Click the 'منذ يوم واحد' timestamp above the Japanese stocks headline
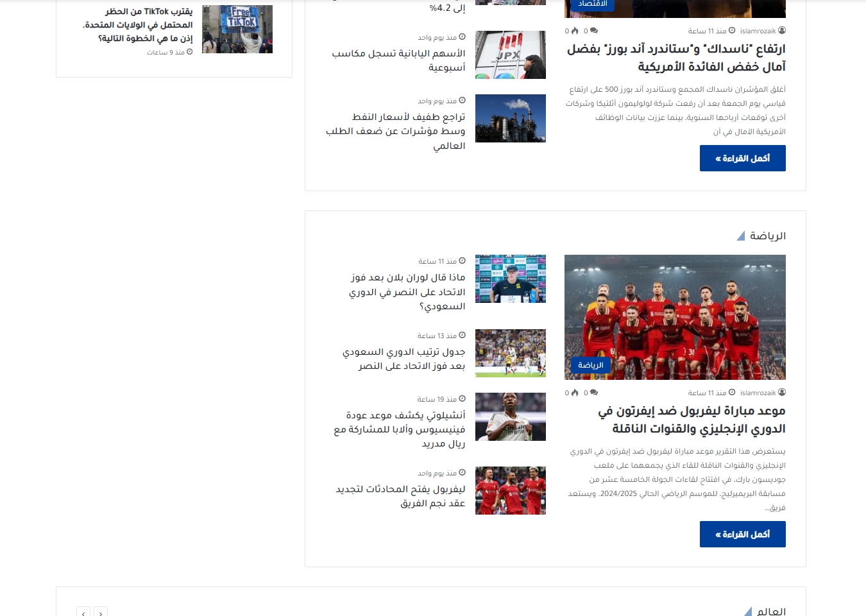Image resolution: width=866 pixels, height=616 pixels. [437, 37]
